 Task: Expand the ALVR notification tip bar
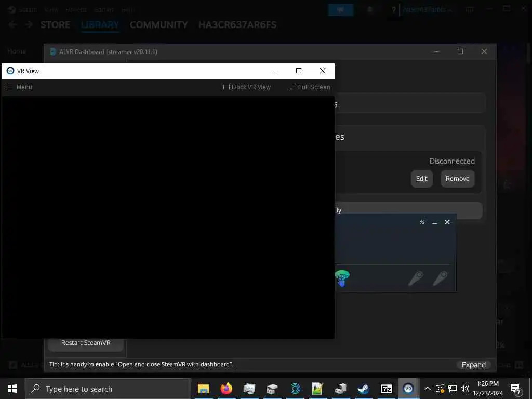(474, 365)
